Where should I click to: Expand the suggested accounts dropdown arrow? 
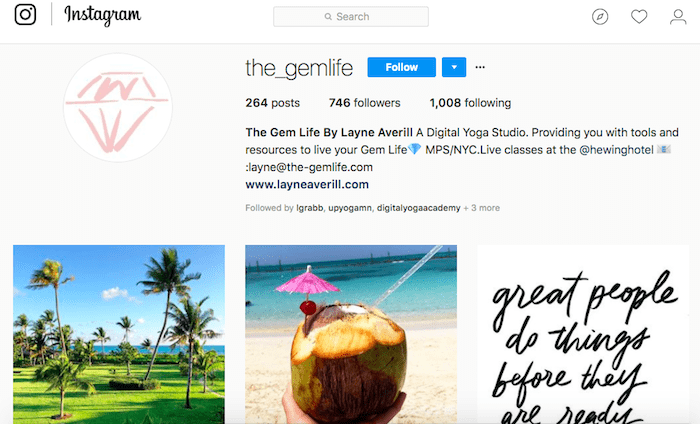(x=454, y=67)
